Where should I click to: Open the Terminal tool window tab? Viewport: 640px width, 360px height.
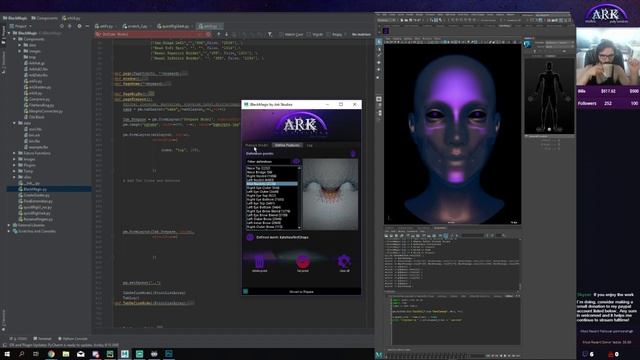(x=42, y=339)
